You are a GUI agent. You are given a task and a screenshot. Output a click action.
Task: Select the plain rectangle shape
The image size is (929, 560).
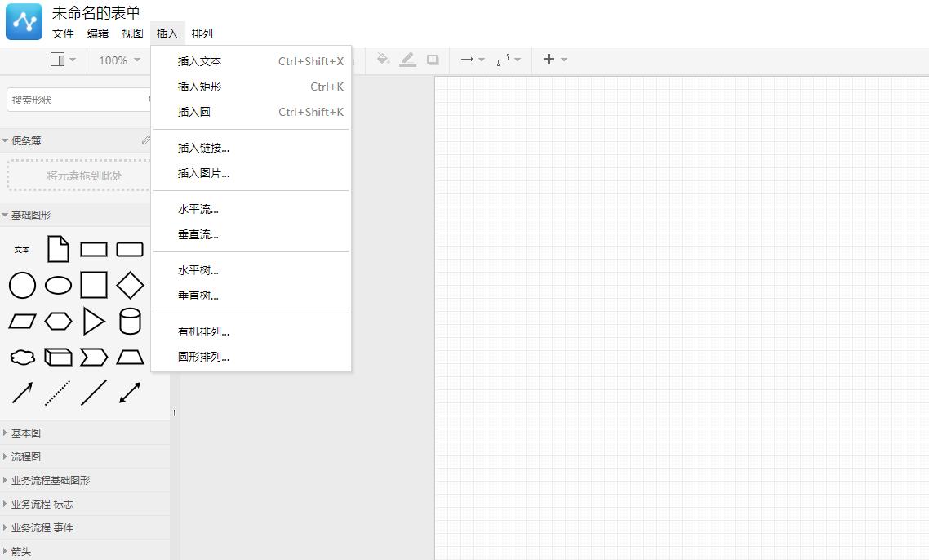(94, 249)
